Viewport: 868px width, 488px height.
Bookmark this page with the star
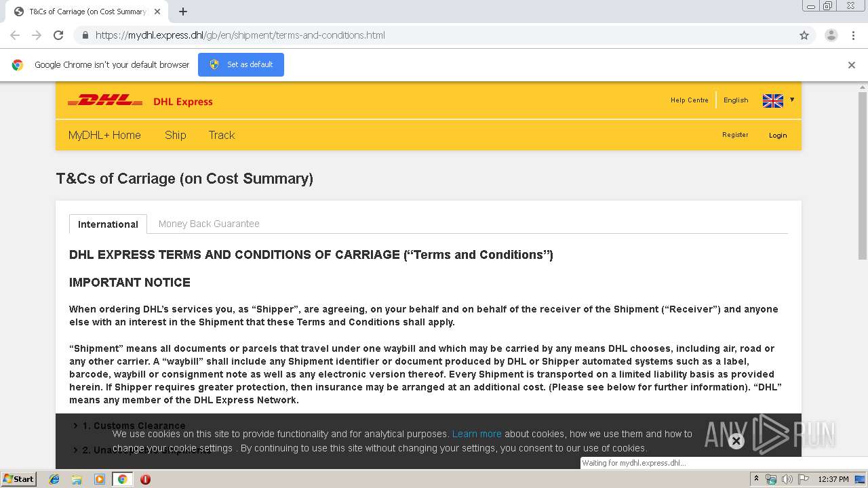point(804,35)
